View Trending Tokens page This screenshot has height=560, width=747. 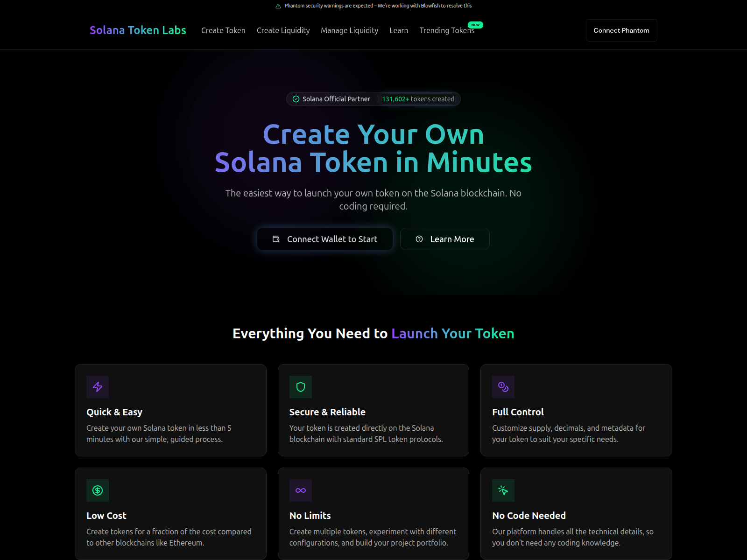click(447, 30)
